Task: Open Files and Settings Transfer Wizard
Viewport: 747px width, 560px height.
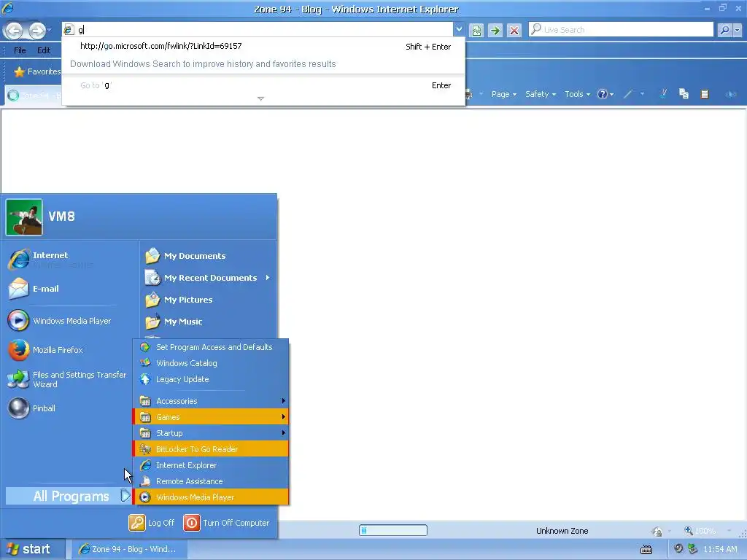Action: [x=69, y=379]
